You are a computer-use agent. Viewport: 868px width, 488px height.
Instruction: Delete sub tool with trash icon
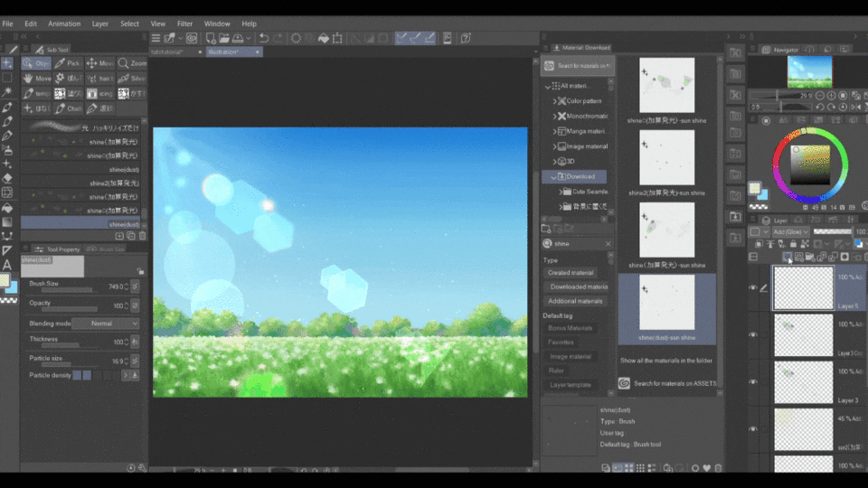pos(142,236)
